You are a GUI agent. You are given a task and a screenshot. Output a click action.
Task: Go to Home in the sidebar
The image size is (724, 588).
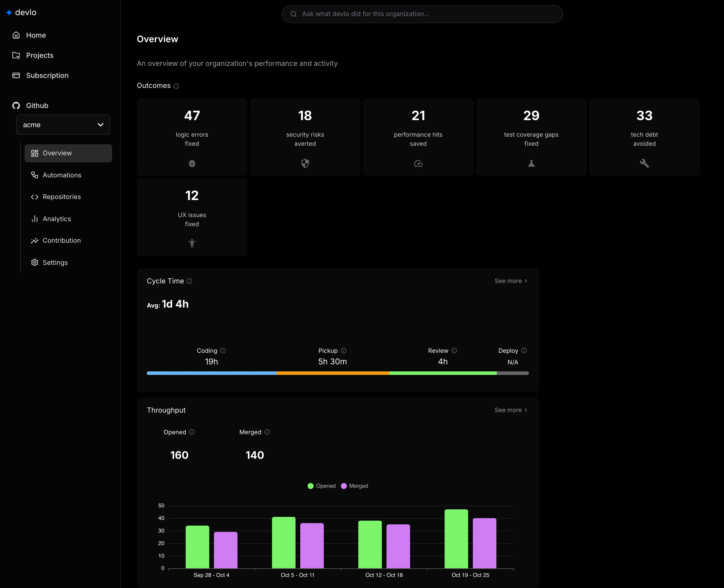[x=36, y=35]
